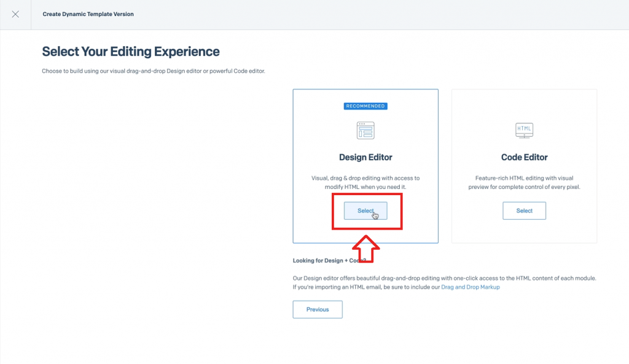The width and height of the screenshot is (629, 364).
Task: Click the HTML monitor Code Editor icon
Action: (525, 130)
